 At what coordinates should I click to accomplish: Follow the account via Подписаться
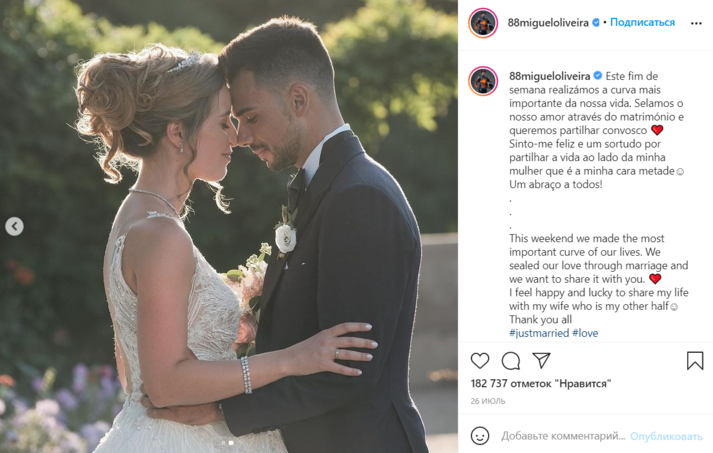(642, 22)
